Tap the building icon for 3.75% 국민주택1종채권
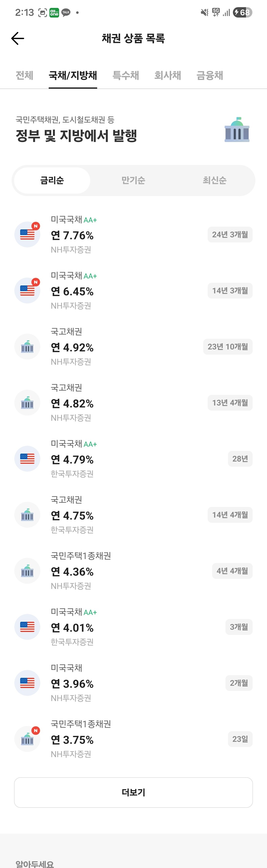Viewport: 267px width, 868px height. [27, 739]
